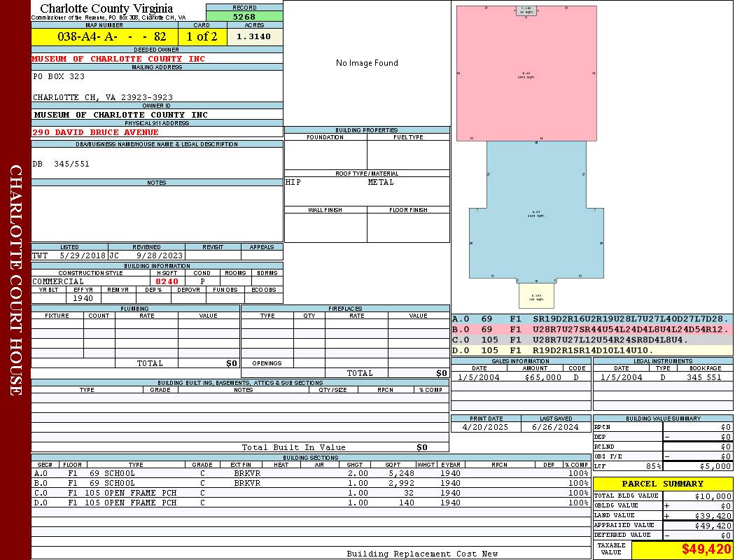Click listed date 5/29/2018
This screenshot has height=560, width=735.
83,256
